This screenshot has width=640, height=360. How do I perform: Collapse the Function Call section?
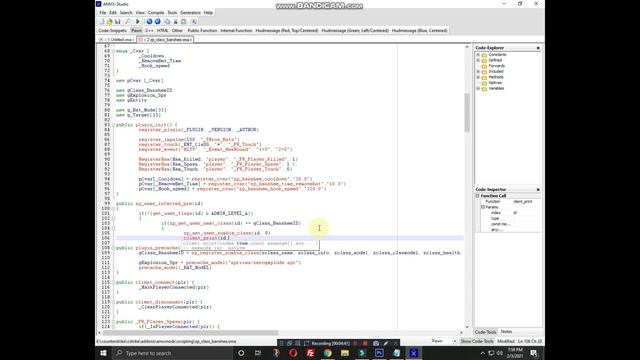[x=478, y=196]
